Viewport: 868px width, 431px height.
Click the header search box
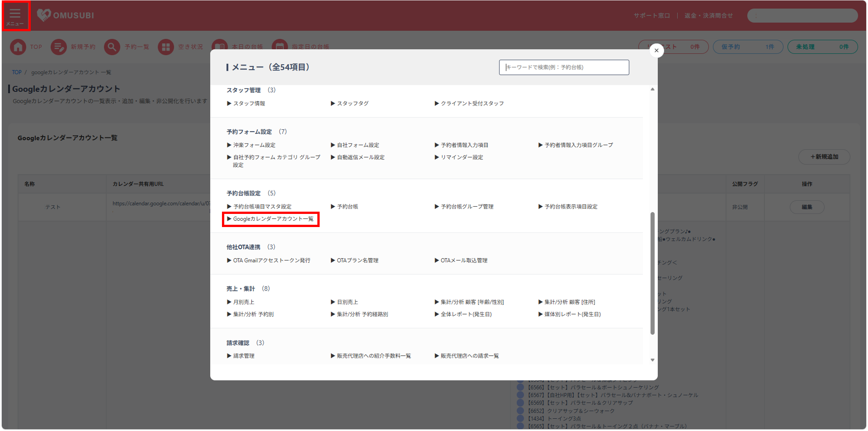tap(802, 16)
